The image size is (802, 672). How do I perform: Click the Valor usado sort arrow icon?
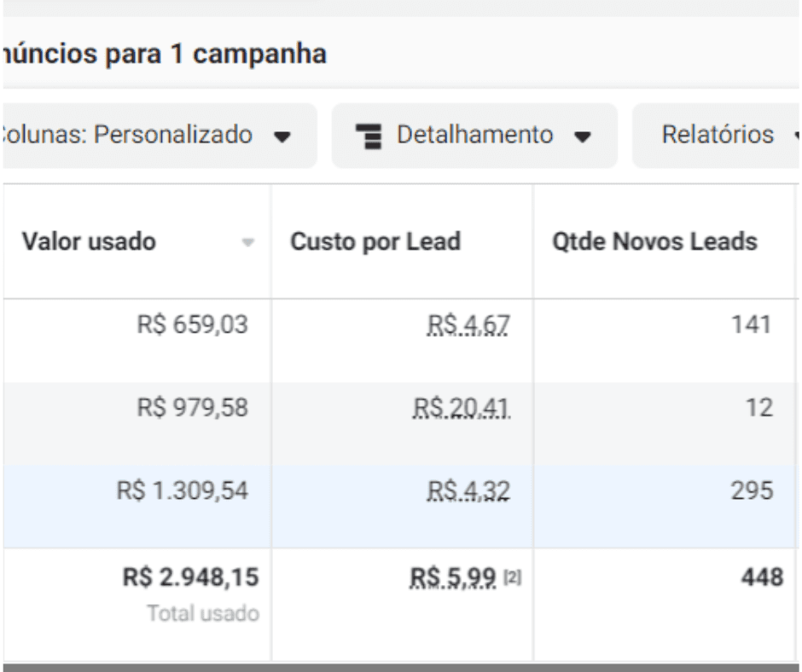click(248, 242)
